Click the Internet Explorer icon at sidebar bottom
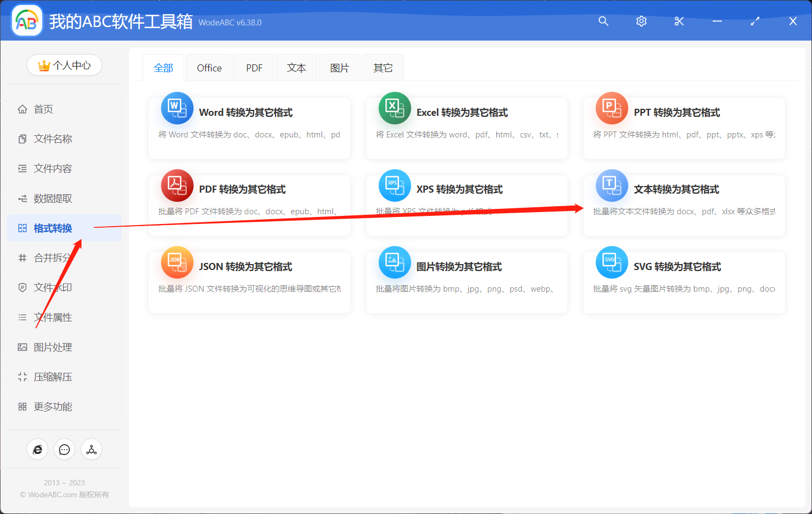812x514 pixels. 37,449
